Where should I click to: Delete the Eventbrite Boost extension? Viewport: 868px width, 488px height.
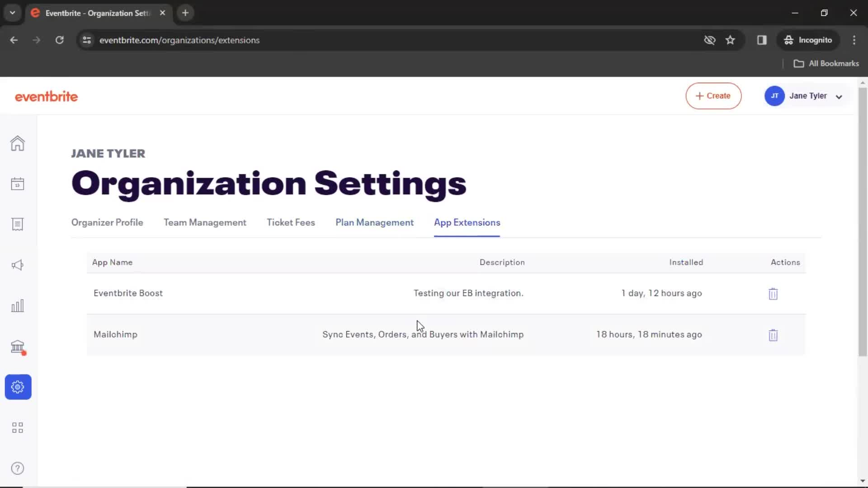coord(773,294)
